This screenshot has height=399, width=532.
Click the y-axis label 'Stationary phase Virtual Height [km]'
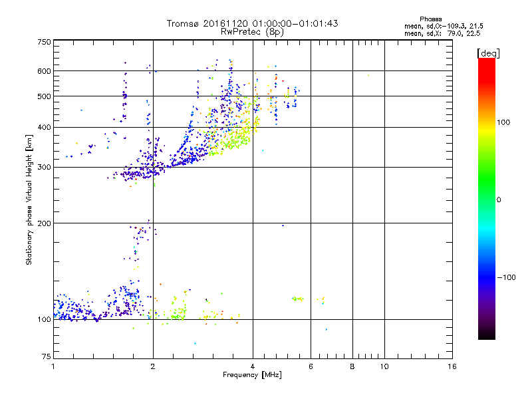29,199
